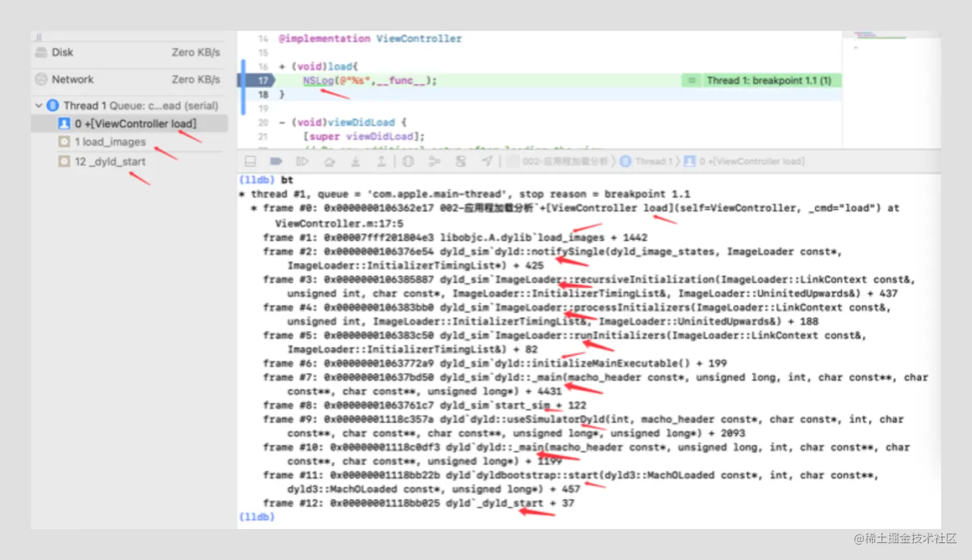The width and height of the screenshot is (972, 560).
Task: Click line number 20 in the gutter
Action: (263, 122)
